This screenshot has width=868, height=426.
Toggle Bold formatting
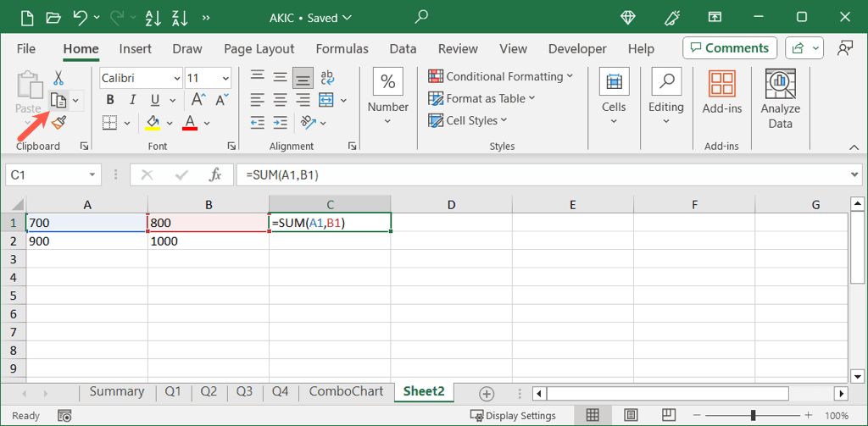point(110,100)
